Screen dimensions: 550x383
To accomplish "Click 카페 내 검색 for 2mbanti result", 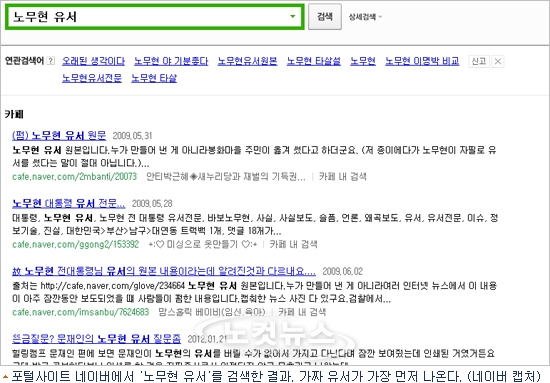I will [x=342, y=176].
